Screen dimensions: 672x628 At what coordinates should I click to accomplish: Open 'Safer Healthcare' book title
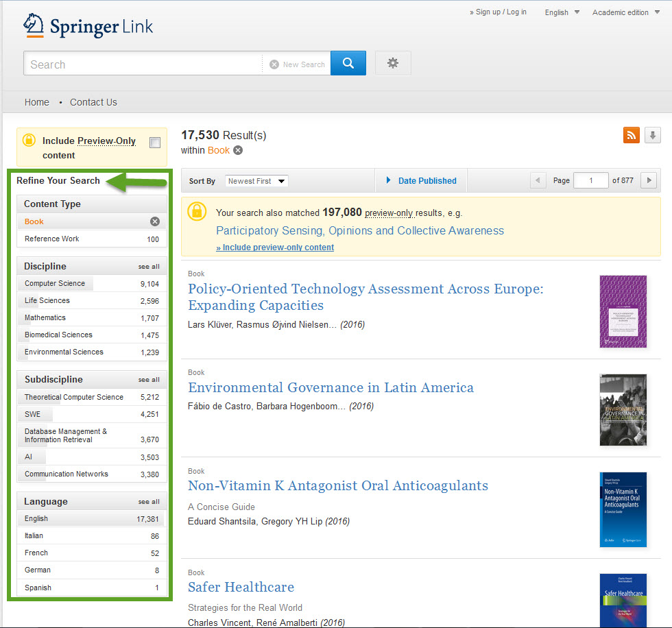click(241, 587)
